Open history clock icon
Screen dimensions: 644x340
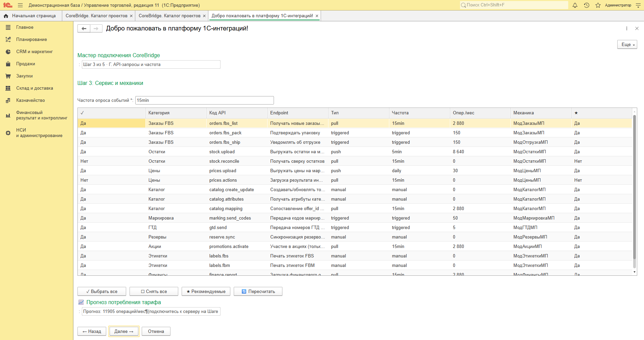click(x=586, y=5)
